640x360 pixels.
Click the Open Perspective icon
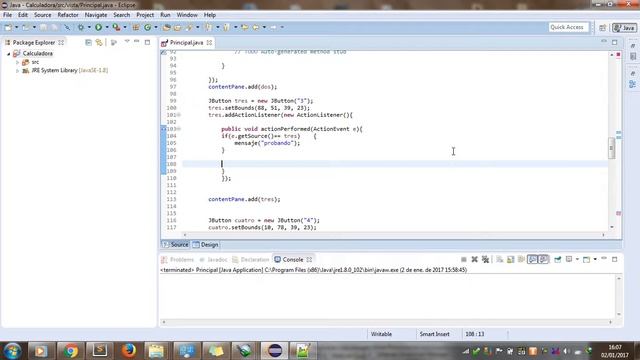tap(602, 28)
